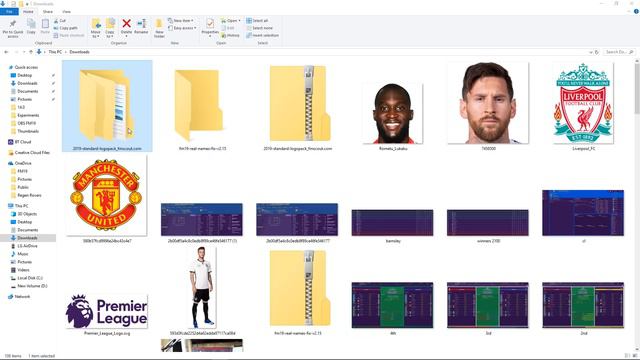This screenshot has width=640, height=360.
Task: Open the Experiments folder in Quick access
Action: (25, 115)
